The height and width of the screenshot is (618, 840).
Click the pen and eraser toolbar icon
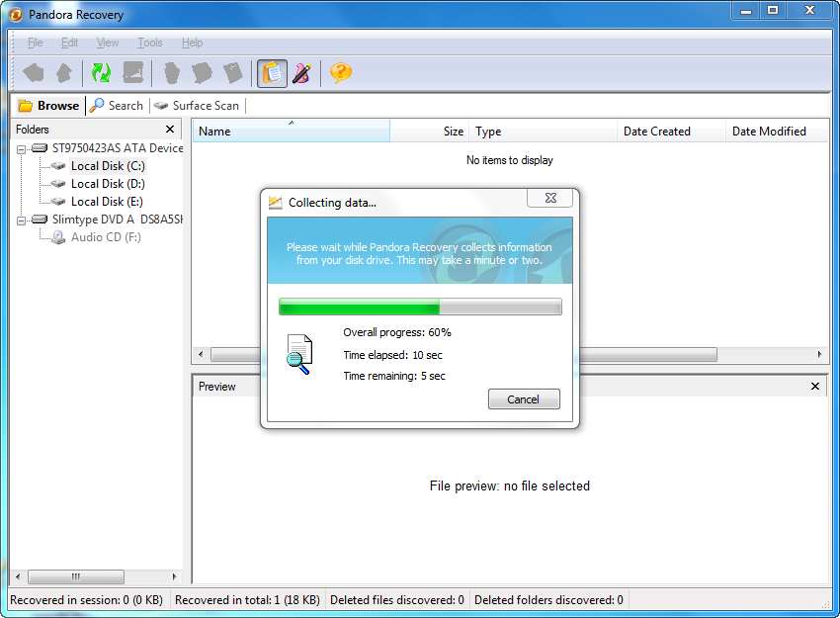301,73
